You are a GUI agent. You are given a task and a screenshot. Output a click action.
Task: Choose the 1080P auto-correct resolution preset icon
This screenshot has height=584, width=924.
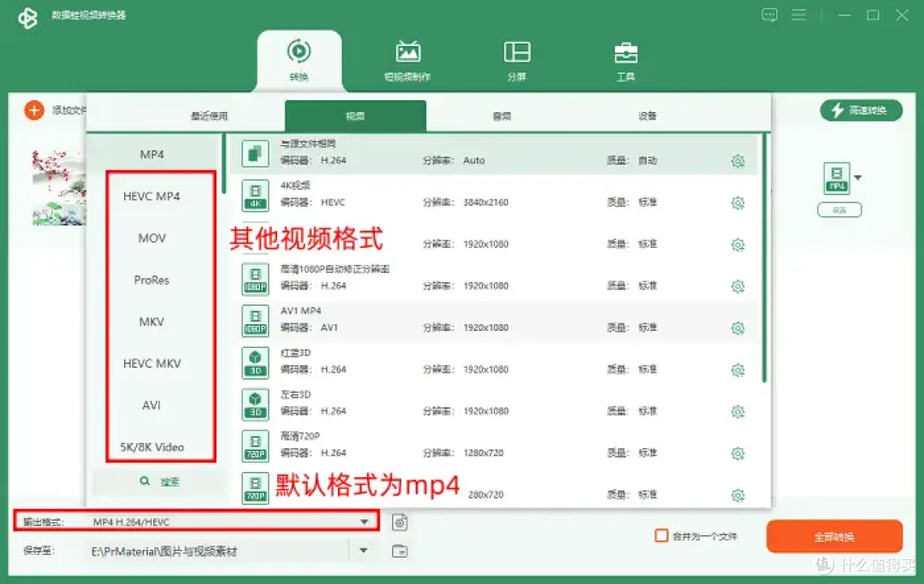pyautogui.click(x=255, y=279)
